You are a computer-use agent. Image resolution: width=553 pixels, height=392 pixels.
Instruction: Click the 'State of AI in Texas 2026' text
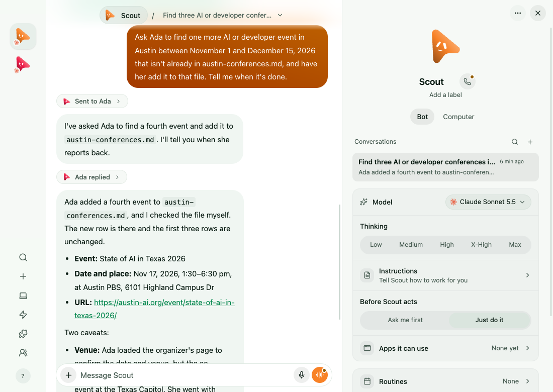pos(142,259)
